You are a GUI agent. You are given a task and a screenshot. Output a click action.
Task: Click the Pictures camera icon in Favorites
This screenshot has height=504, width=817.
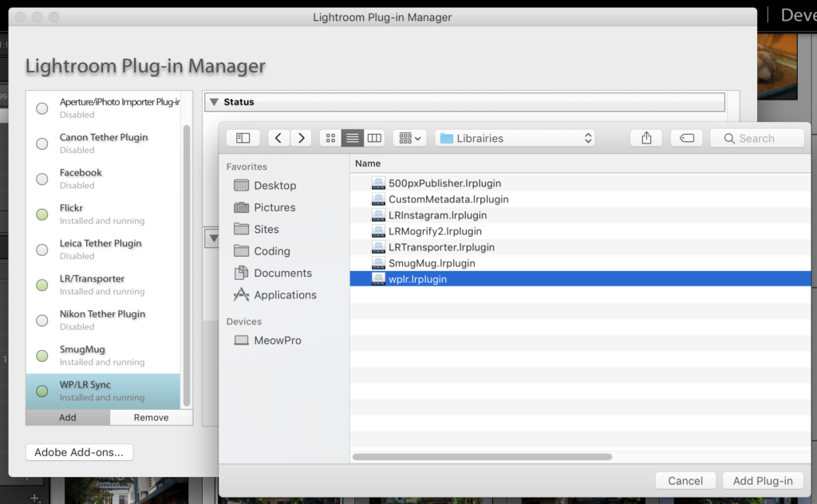click(x=241, y=207)
